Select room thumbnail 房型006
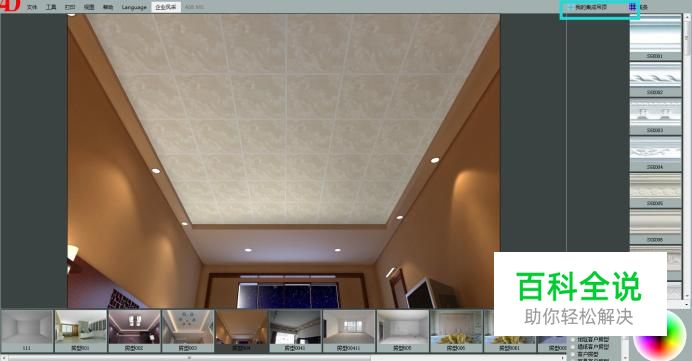This screenshot has width=692, height=361. (456, 331)
